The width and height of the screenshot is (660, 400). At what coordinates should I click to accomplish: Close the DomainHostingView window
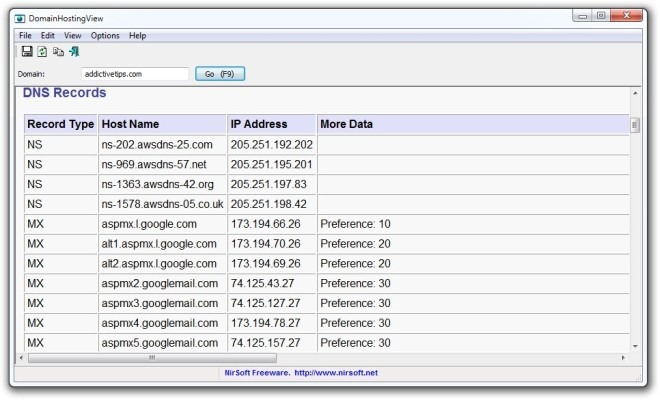pyautogui.click(x=626, y=16)
